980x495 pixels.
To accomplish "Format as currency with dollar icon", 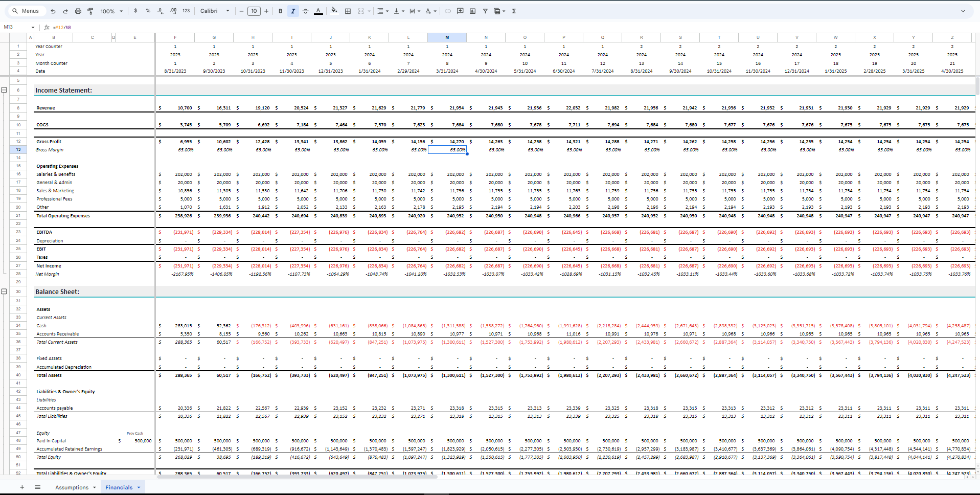I will 135,11.
